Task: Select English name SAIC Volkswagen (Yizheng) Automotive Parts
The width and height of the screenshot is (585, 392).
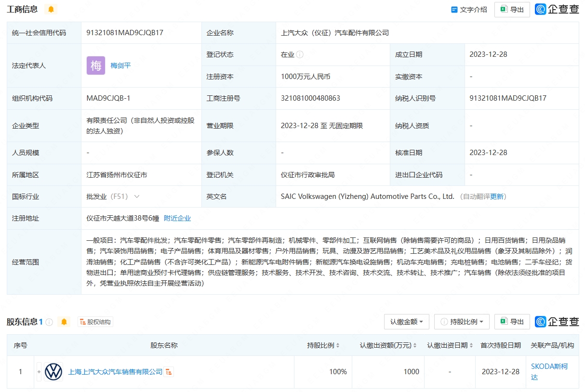Action: point(368,196)
